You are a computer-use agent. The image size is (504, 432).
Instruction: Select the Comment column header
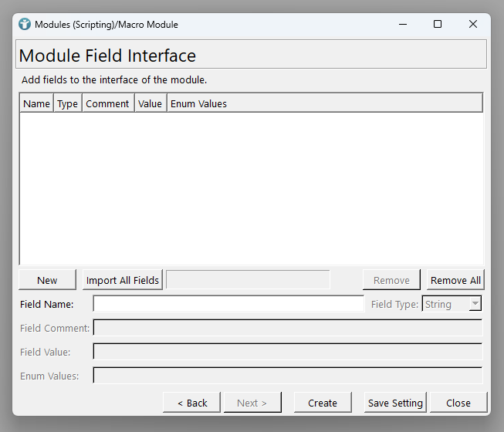click(x=107, y=103)
